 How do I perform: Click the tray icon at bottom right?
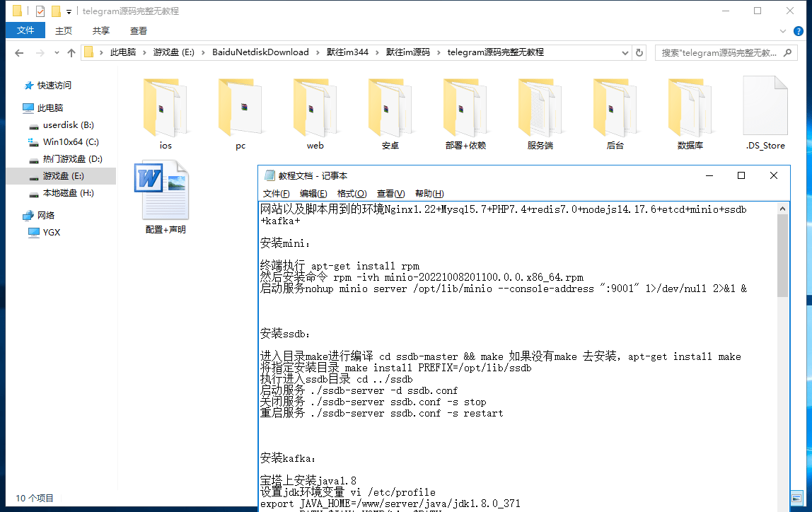point(796,498)
